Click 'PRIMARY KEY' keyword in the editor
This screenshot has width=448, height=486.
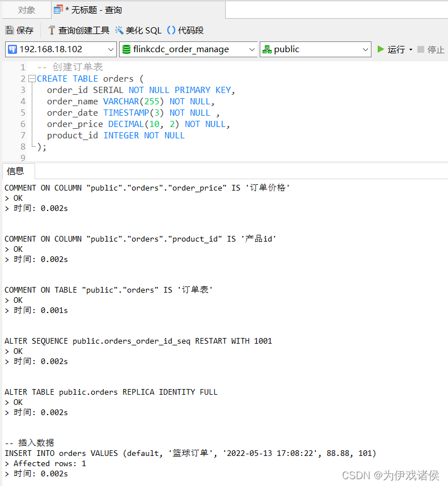pyautogui.click(x=203, y=90)
